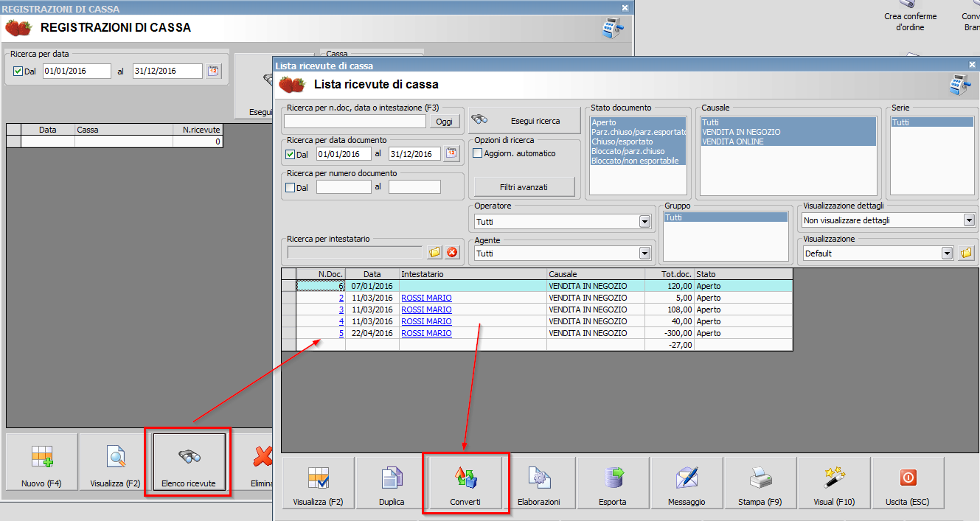Viewport: 980px width, 521px height.
Task: Select Bloccato/parz.chiuso status
Action: click(x=638, y=151)
